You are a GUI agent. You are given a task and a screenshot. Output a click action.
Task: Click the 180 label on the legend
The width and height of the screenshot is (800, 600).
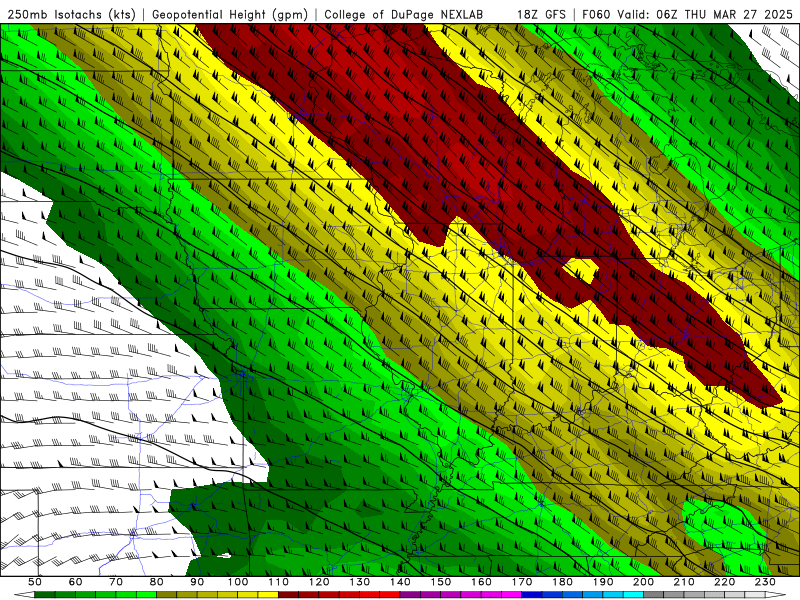[562, 582]
